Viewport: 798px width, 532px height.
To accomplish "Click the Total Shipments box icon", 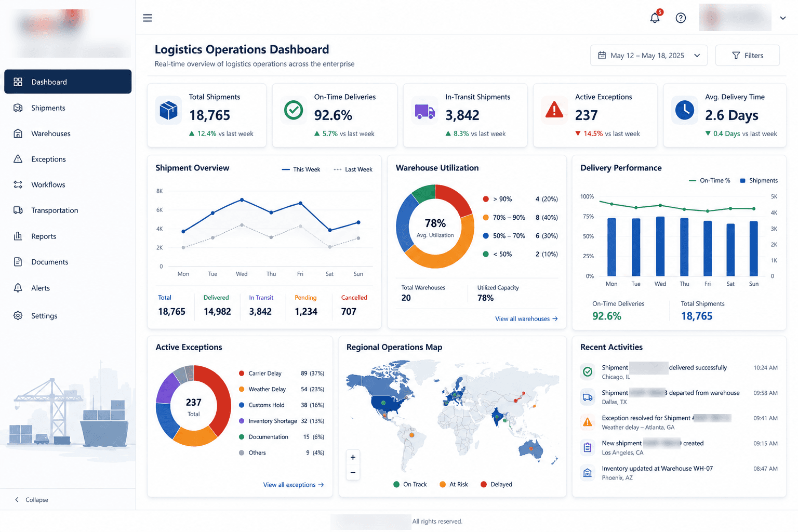I will tap(168, 110).
